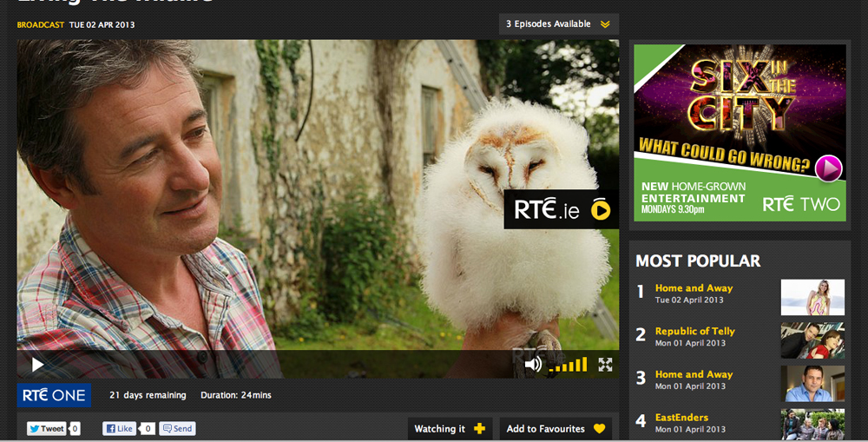Click the RTÉ TWO logo in the ad
This screenshot has height=442, width=868.
tap(801, 204)
